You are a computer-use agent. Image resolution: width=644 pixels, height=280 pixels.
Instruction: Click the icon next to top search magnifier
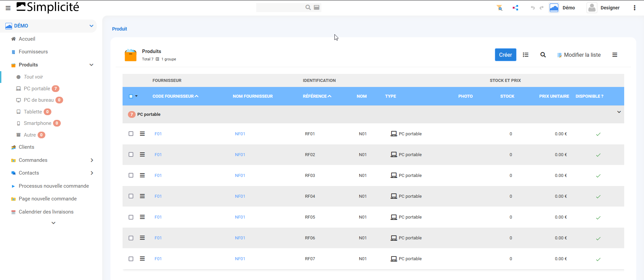(317, 7)
